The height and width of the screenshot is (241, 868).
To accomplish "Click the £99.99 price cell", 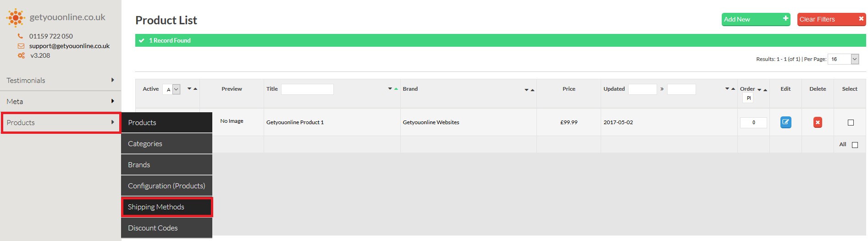I will coord(569,122).
